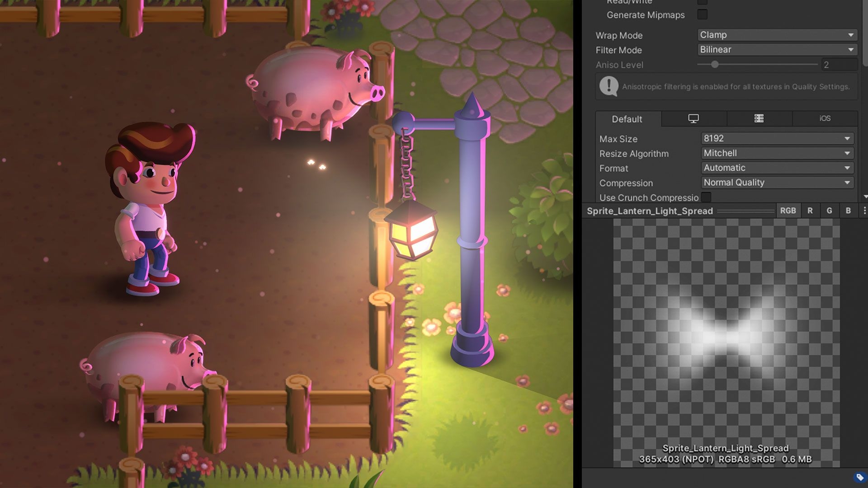Toggle the Generate Mipmaps checkbox
868x488 pixels.
coord(703,14)
